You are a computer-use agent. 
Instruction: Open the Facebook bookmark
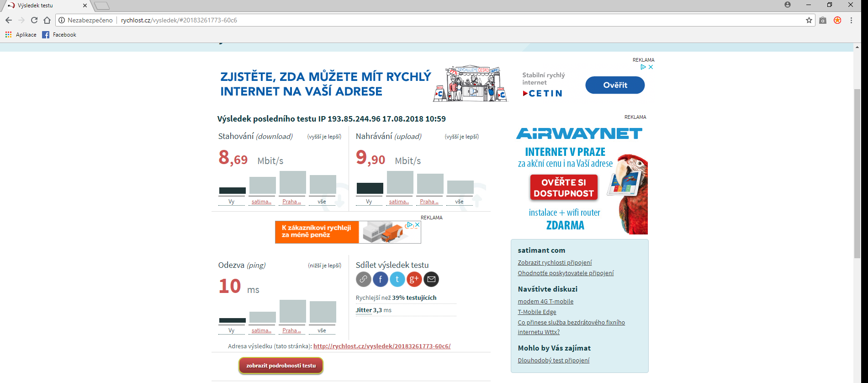click(59, 35)
